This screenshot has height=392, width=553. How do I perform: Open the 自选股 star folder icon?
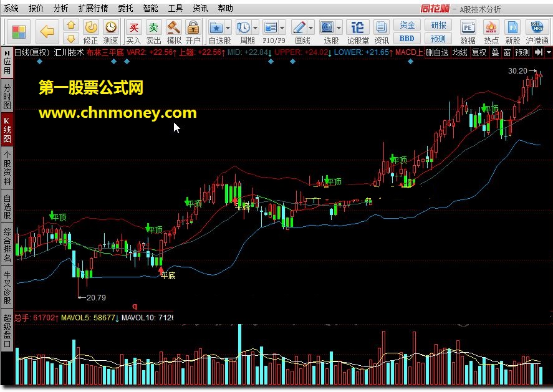216,27
